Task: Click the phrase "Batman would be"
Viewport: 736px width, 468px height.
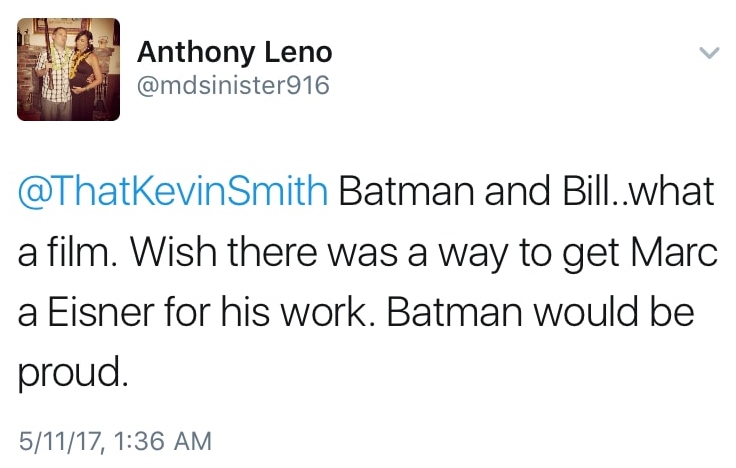Action: point(540,312)
